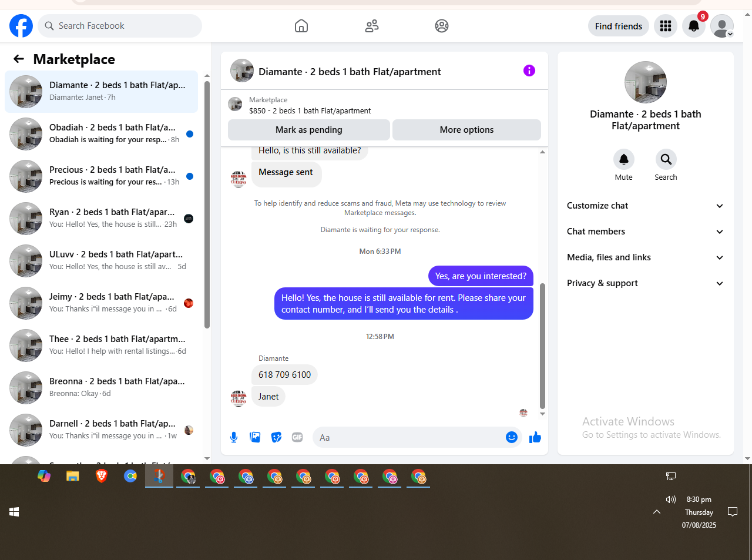
Task: Show hidden system tray icons
Action: (x=657, y=512)
